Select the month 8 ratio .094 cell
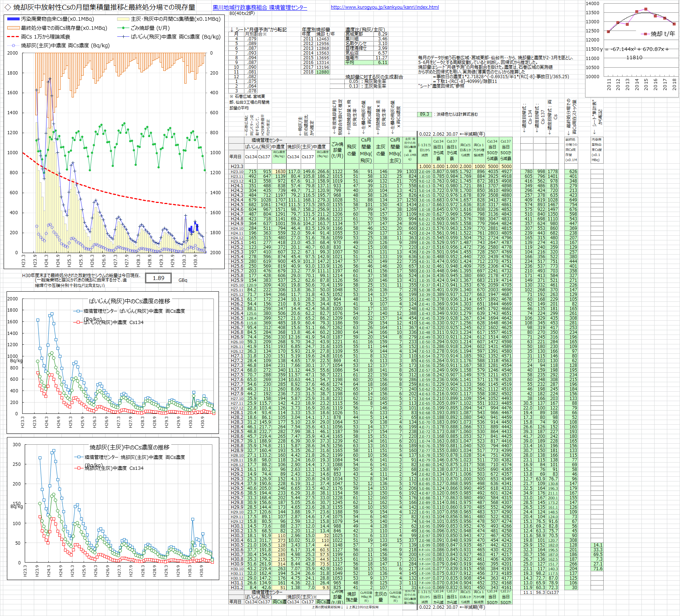Image resolution: width=680 pixels, height=616 pixels. (252, 58)
